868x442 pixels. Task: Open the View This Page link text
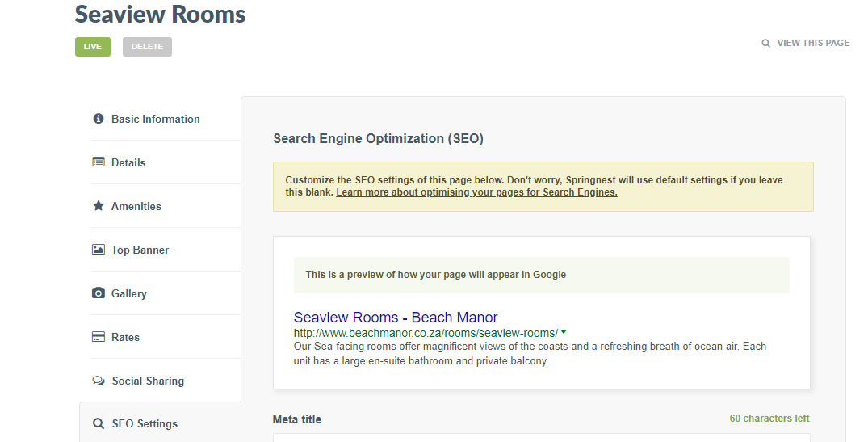[x=813, y=43]
